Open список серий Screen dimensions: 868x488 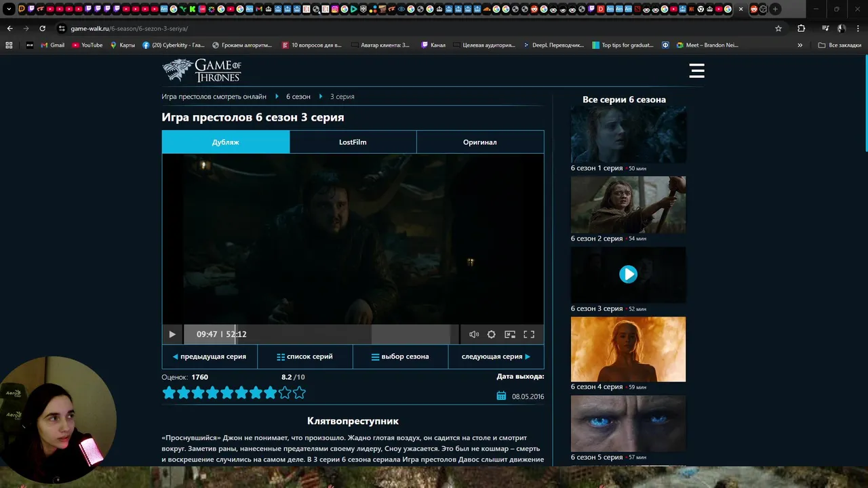[305, 357]
